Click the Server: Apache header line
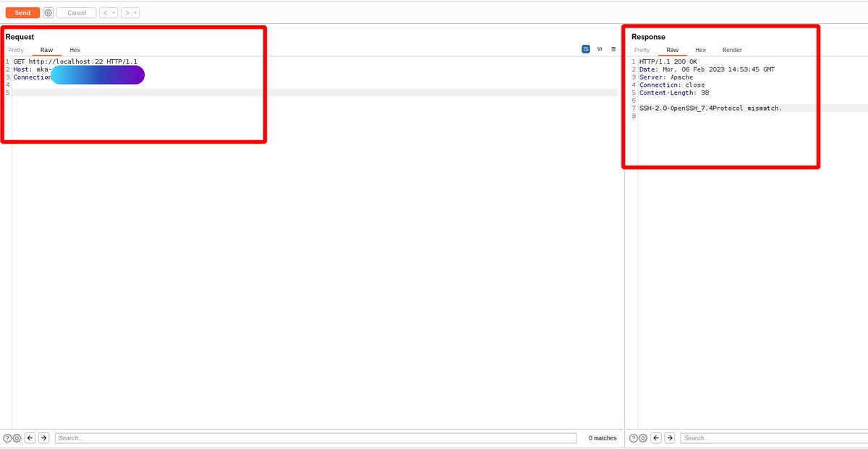Image resolution: width=868 pixels, height=449 pixels. click(x=666, y=77)
